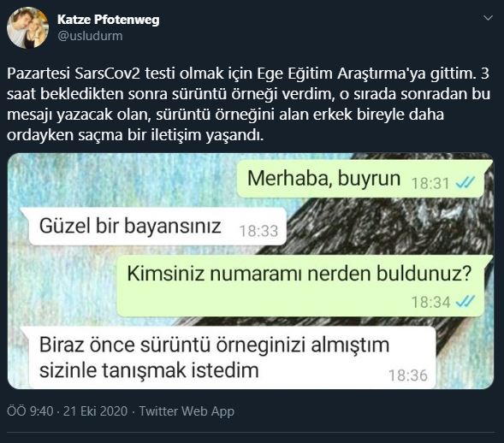Click the 18:31 message timestamp
The height and width of the screenshot is (443, 504).
coord(430,183)
